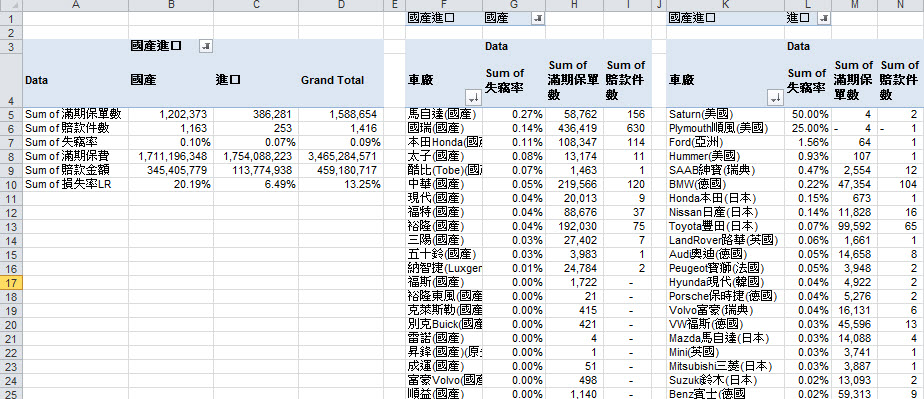
Task: Click the Toyota豐田(日本) row label
Action: tap(725, 226)
